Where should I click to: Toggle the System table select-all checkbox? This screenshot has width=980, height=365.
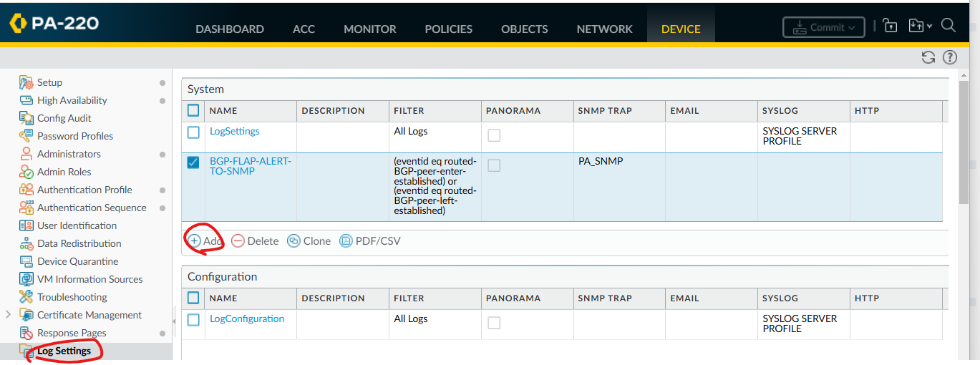point(193,110)
